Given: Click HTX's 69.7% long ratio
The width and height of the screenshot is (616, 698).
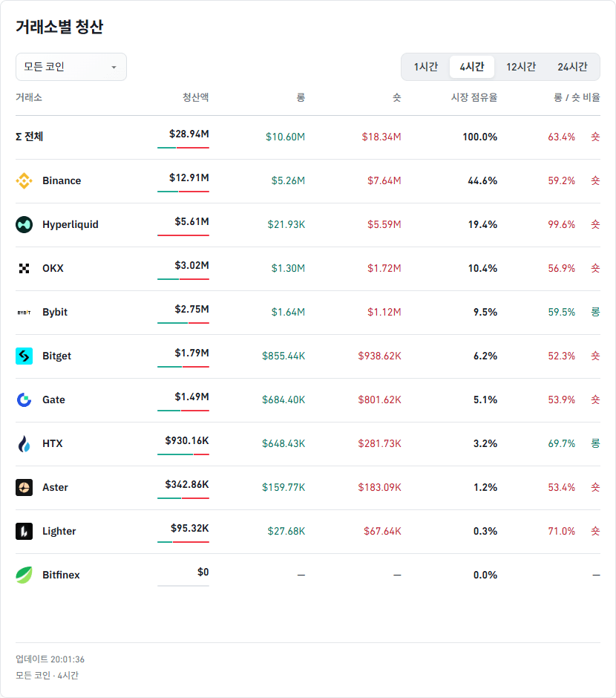Looking at the screenshot, I should pos(561,443).
